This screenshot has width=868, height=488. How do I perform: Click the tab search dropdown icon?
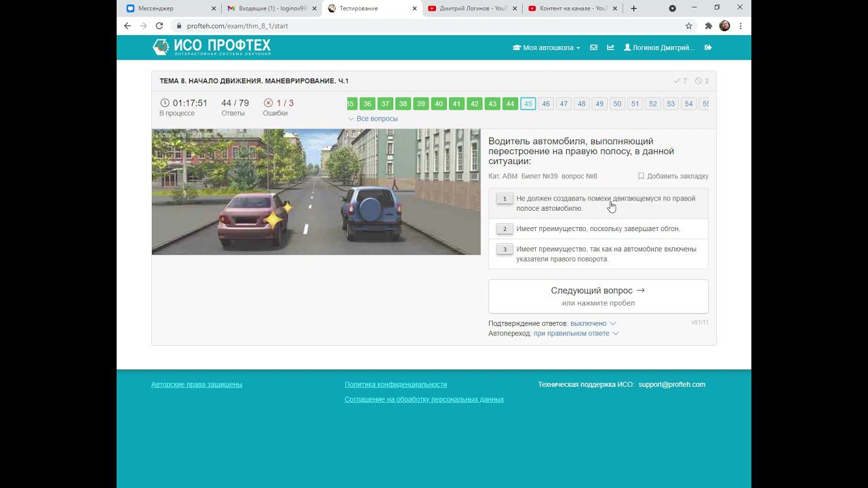(672, 8)
